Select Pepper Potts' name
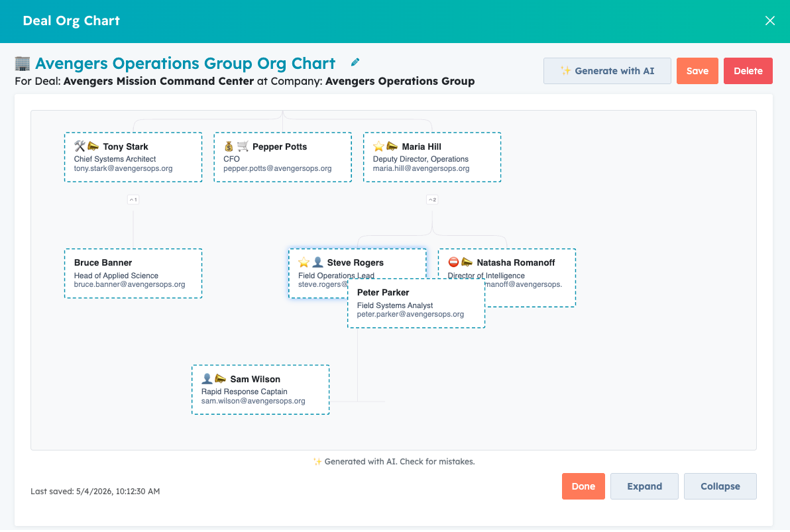790x532 pixels. click(x=280, y=146)
